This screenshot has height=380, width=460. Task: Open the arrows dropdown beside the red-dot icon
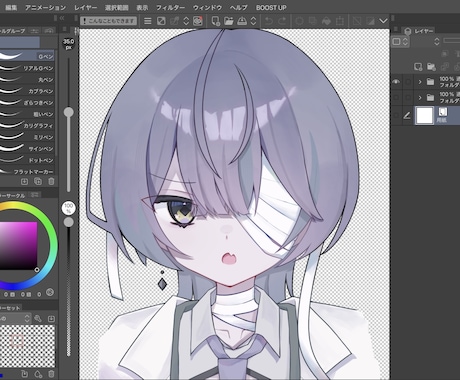[x=186, y=21]
